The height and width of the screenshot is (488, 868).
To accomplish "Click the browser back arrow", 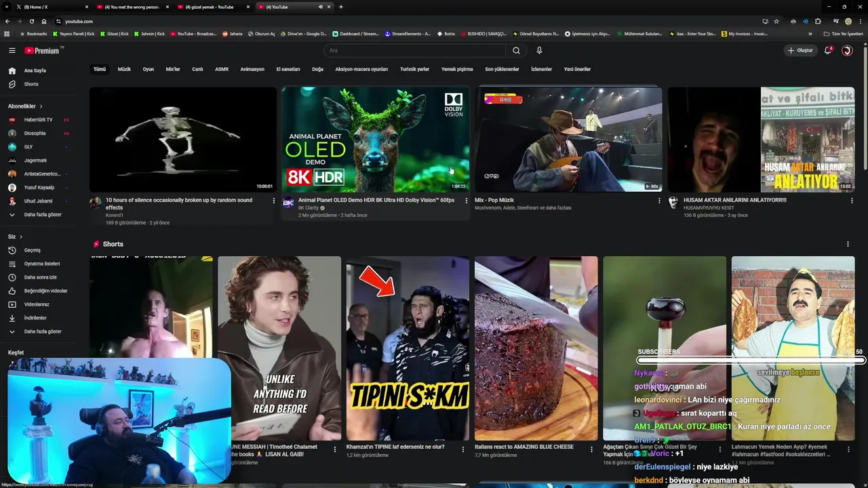I will (8, 21).
